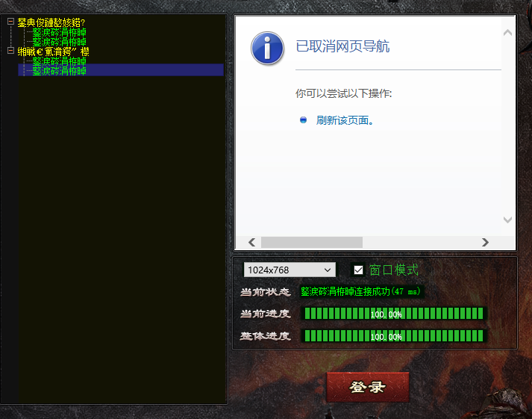Collapse the second yellow server group
The image size is (532, 419).
tap(10, 51)
